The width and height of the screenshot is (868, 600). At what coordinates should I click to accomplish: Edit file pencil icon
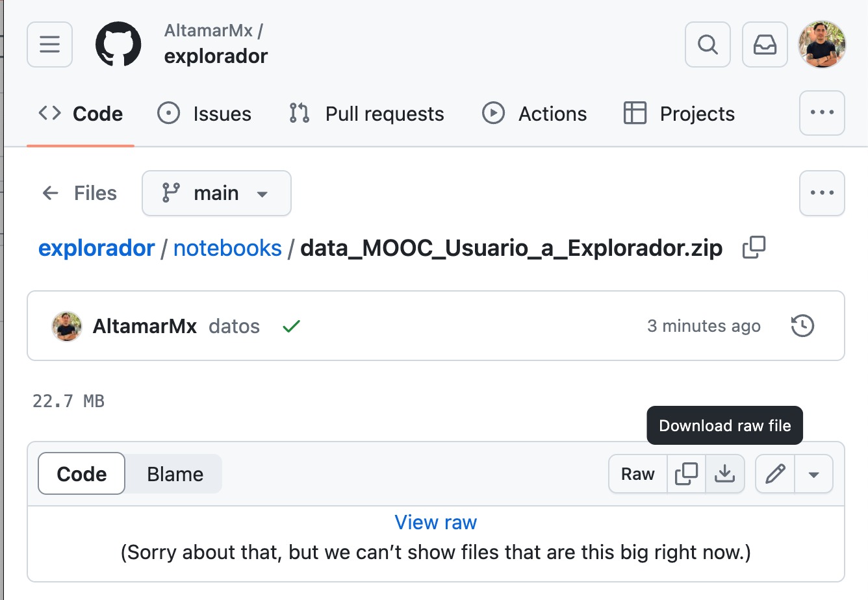click(775, 474)
